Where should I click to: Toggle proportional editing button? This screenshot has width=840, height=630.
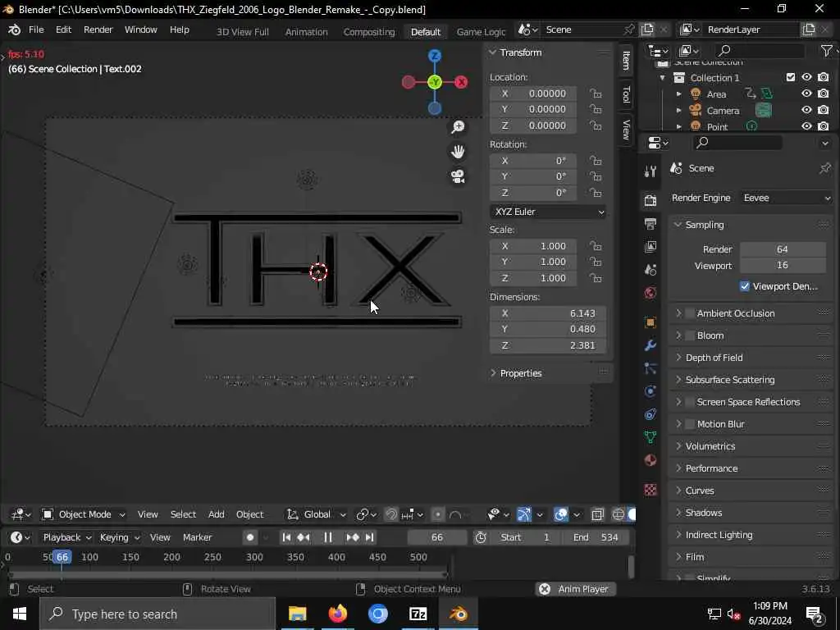pos(438,515)
